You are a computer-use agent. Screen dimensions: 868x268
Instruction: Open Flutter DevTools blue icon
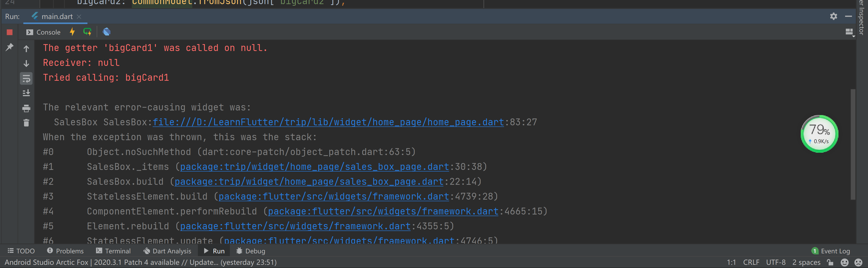tap(106, 32)
